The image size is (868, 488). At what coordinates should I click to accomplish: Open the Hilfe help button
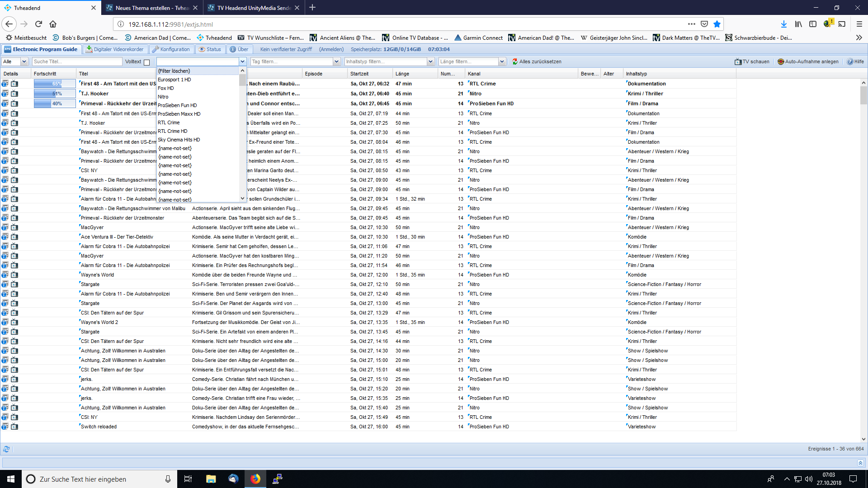point(855,61)
